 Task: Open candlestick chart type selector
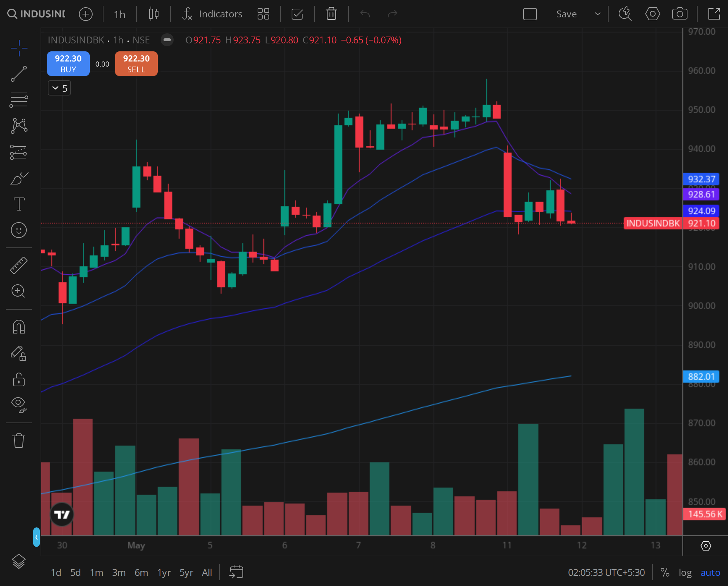pos(154,14)
